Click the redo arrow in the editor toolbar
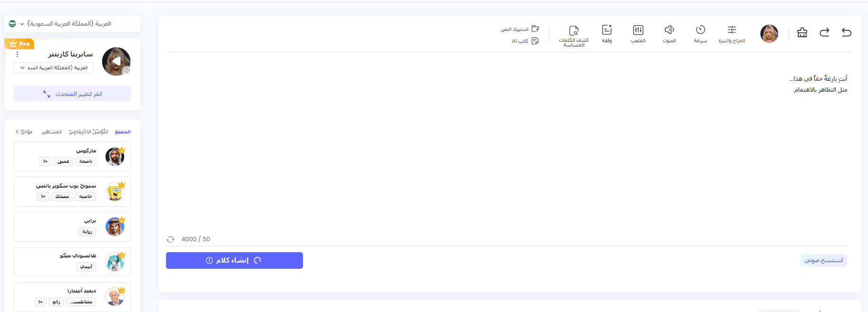This screenshot has width=868, height=312. pos(824,32)
